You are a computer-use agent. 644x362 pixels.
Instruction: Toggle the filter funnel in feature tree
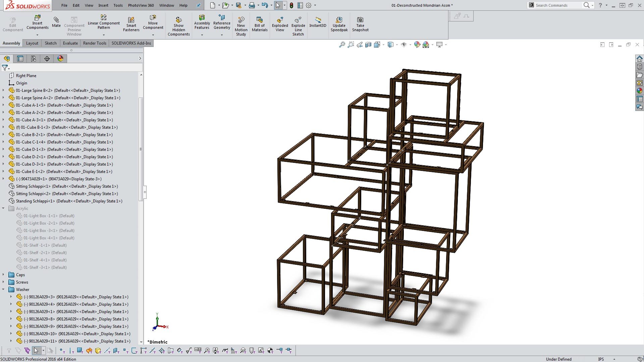coord(5,68)
